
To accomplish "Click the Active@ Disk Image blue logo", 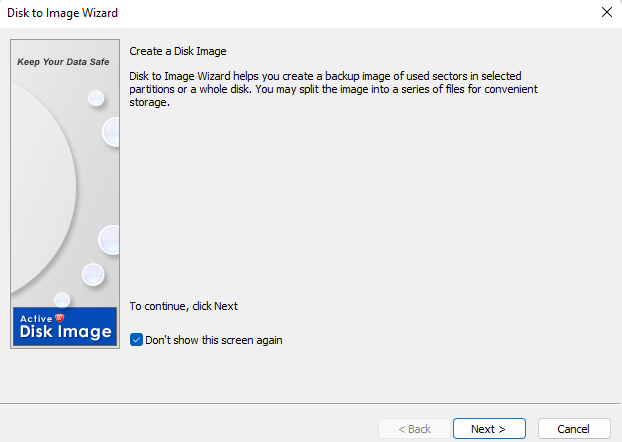I will tap(65, 326).
